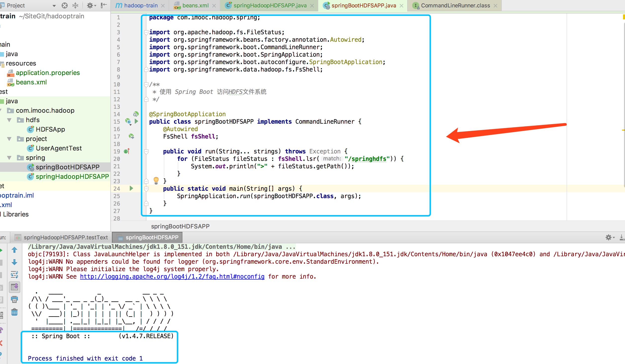
Task: Open the Project view dropdown
Action: pyautogui.click(x=54, y=6)
